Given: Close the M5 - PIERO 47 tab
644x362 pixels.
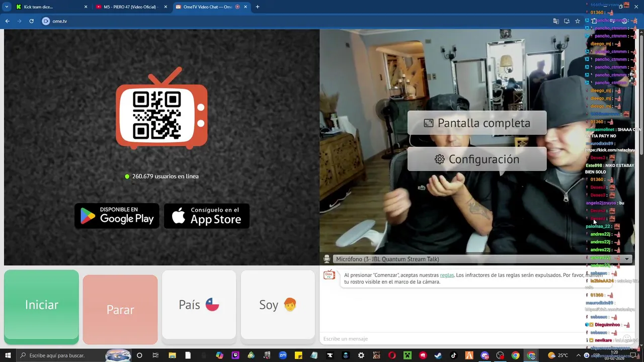Looking at the screenshot, I should (x=166, y=7).
